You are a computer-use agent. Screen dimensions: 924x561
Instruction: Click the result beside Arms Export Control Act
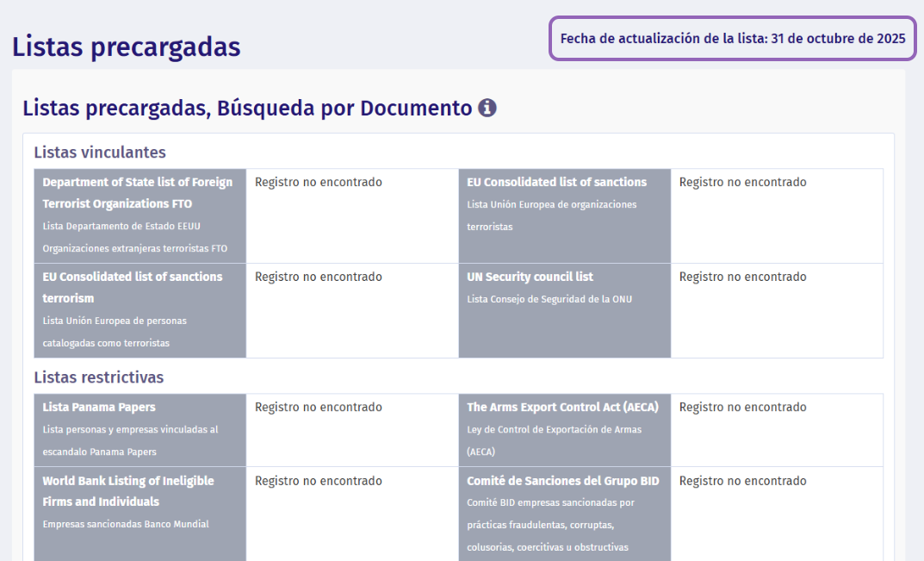coord(742,407)
